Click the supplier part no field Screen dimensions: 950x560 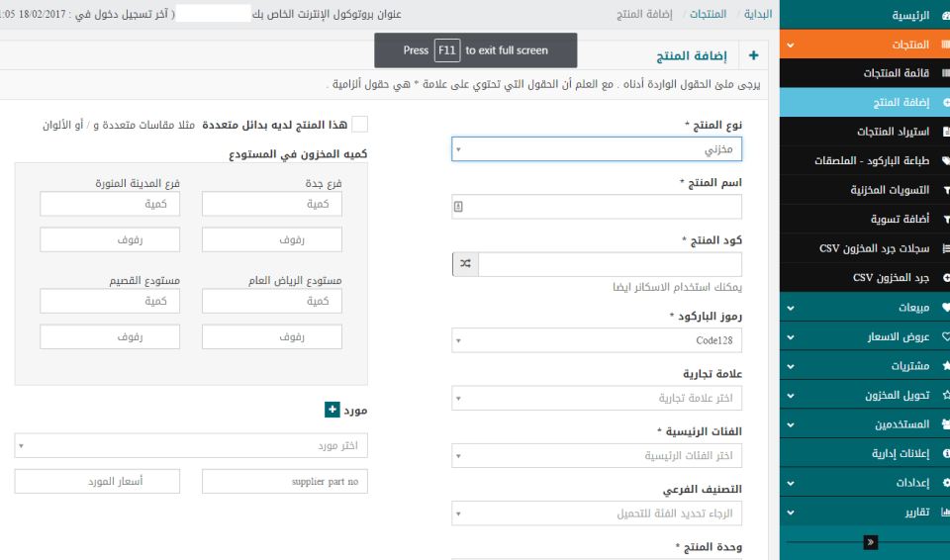(x=272, y=481)
